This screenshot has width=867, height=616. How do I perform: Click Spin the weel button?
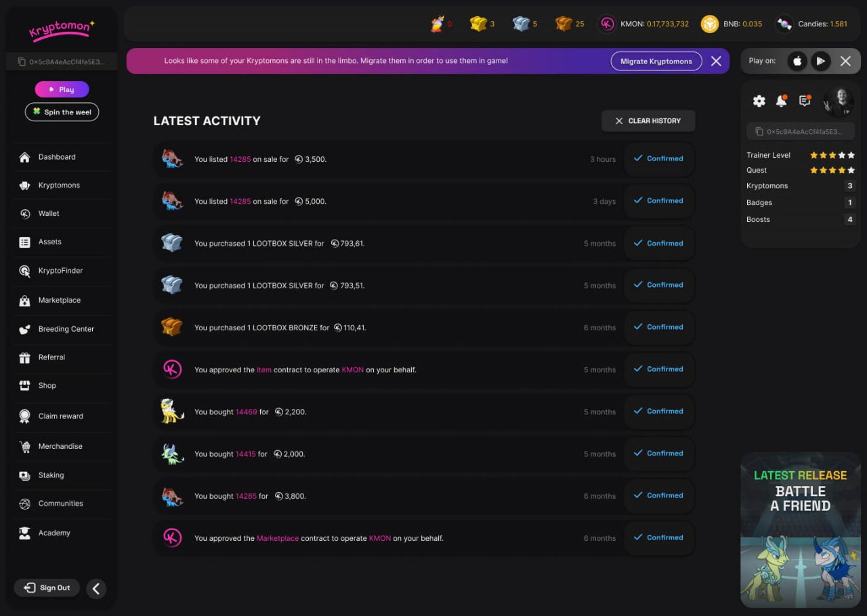(x=62, y=112)
